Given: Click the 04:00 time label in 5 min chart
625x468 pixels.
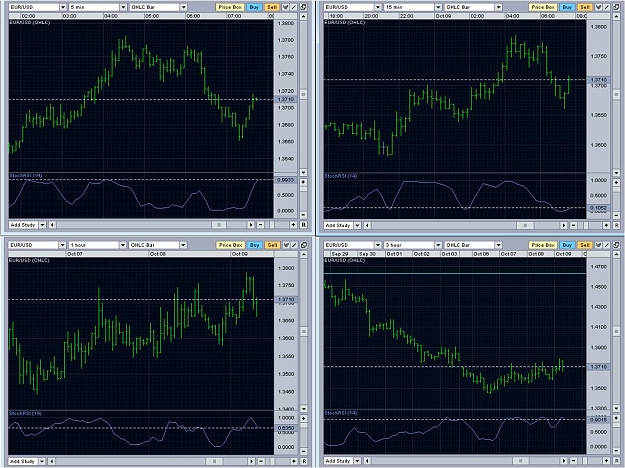Looking at the screenshot, I should 111,16.
